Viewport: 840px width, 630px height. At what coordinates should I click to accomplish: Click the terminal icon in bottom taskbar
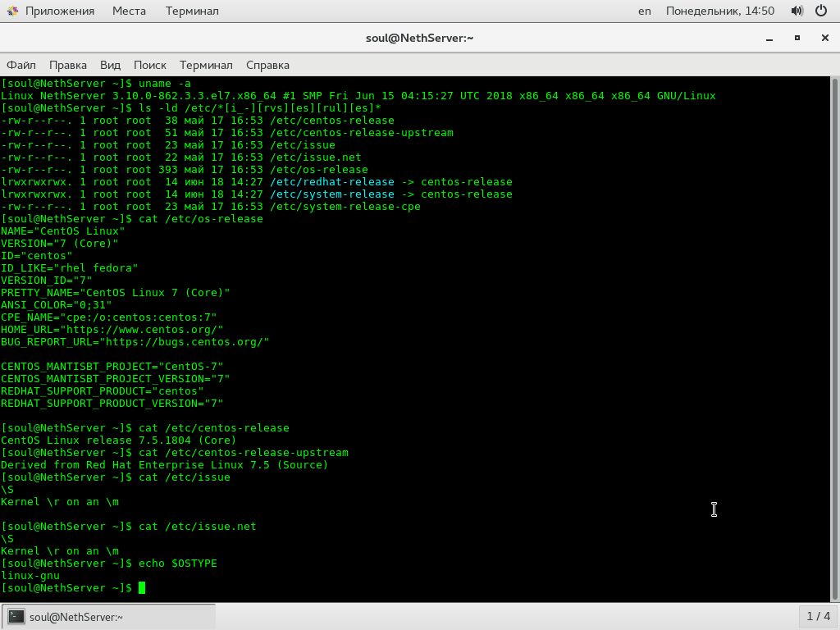pyautogui.click(x=16, y=617)
